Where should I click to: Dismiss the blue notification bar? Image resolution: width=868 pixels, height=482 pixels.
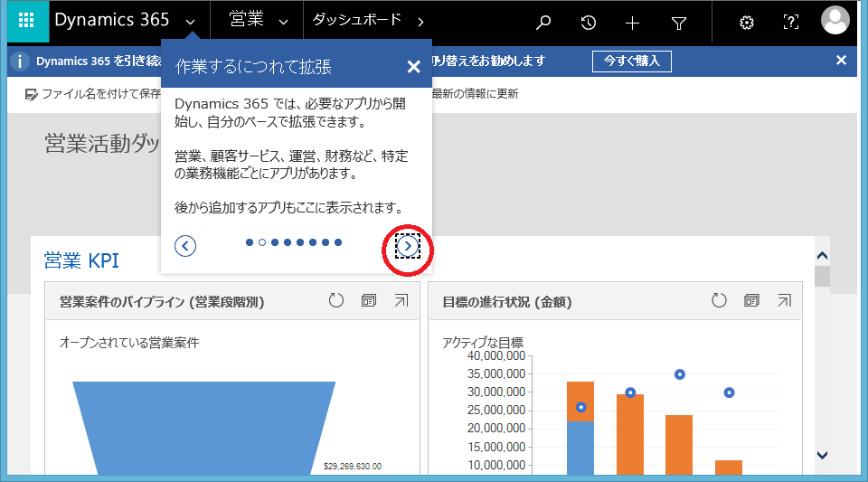[841, 61]
